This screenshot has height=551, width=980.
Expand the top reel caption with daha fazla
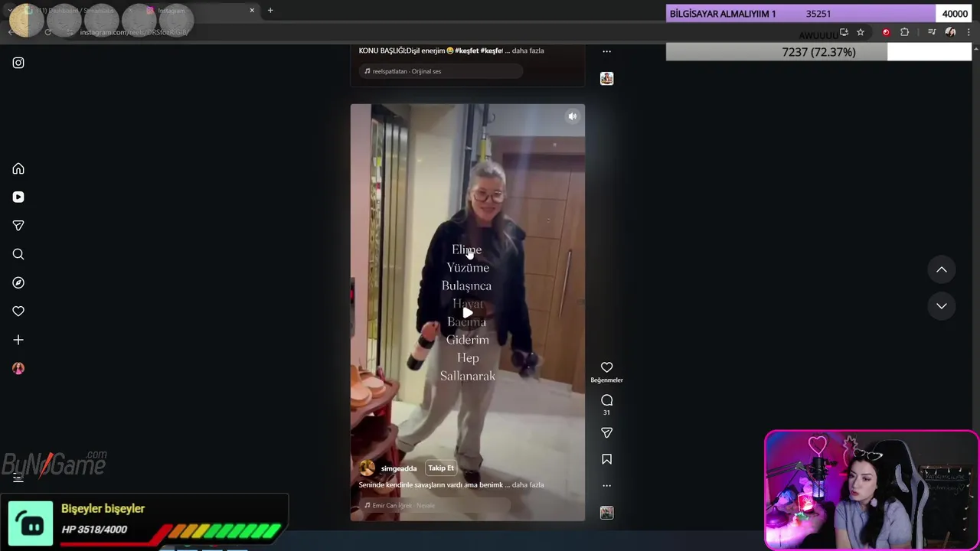point(528,51)
